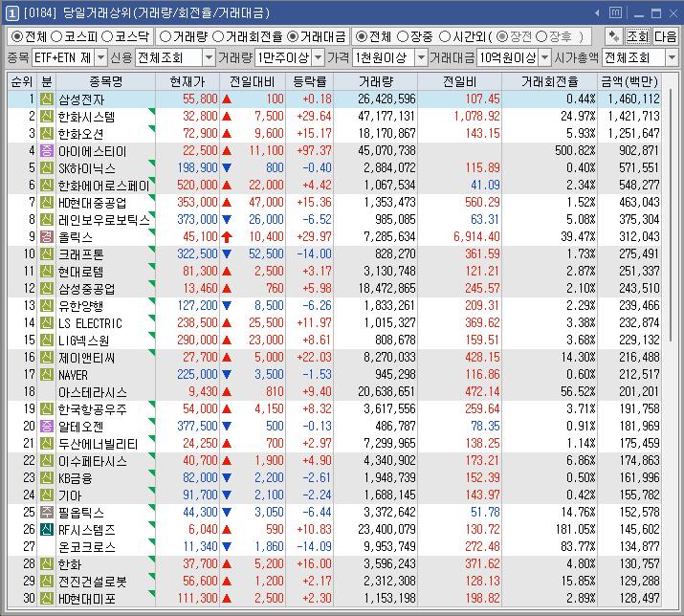Click the vertical scrollbar thumb on the list
Screen dimensions: 684x616
click(670, 216)
